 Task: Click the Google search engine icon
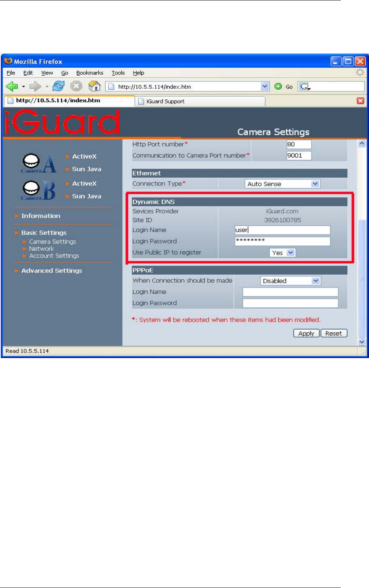(305, 86)
